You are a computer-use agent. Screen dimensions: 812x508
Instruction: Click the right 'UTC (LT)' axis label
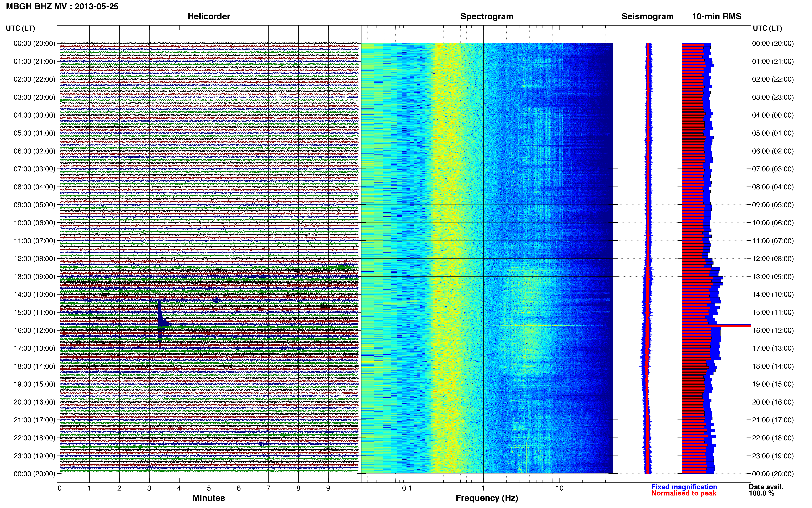pyautogui.click(x=767, y=28)
